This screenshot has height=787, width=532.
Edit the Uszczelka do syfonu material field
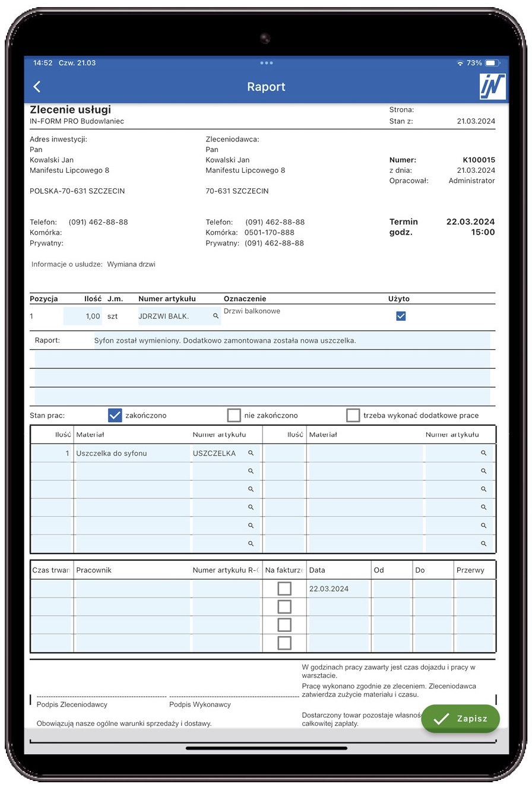132,453
